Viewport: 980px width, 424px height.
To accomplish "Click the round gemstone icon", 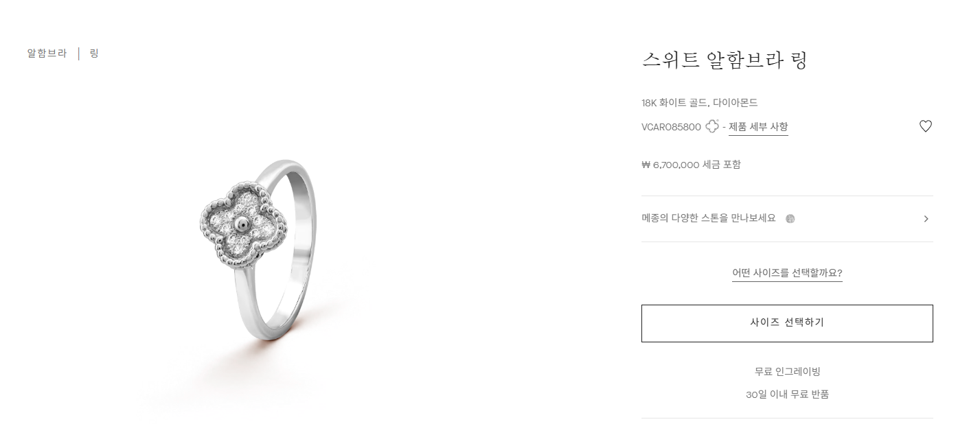I will point(790,219).
